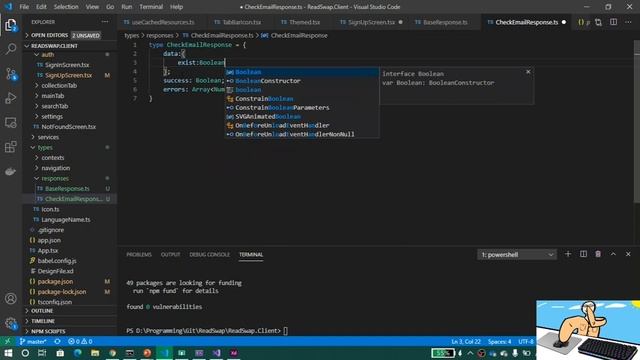Open the Explorer view in activity bar
Image resolution: width=640 pixels, height=360 pixels.
(x=11, y=25)
